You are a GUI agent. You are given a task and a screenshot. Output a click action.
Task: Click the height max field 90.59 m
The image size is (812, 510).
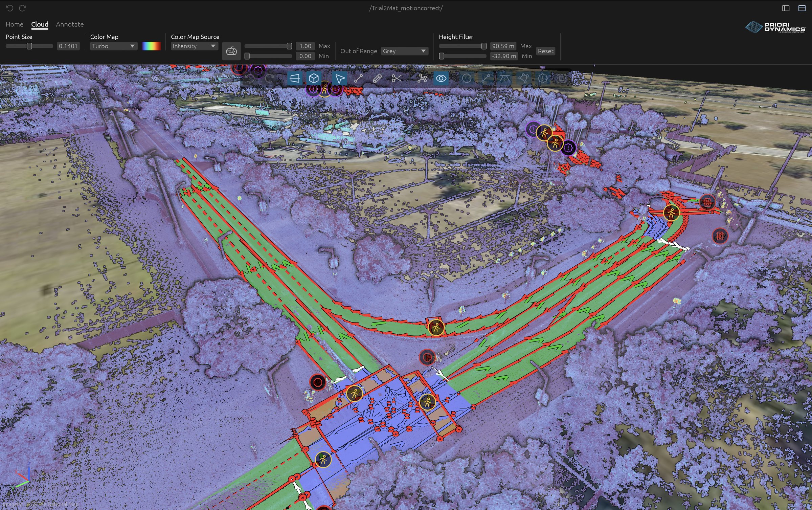(503, 46)
